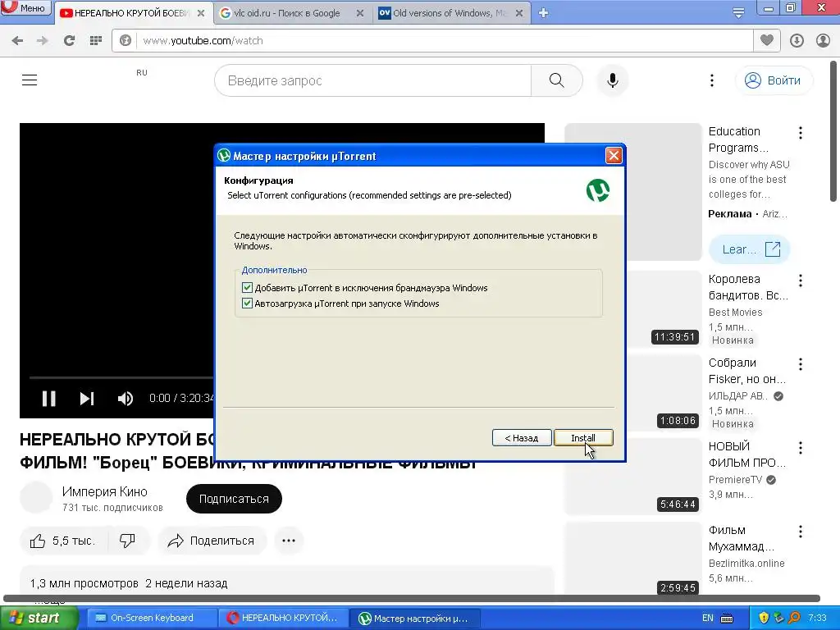The height and width of the screenshot is (630, 840).
Task: Go forward in browser history
Action: click(43, 41)
